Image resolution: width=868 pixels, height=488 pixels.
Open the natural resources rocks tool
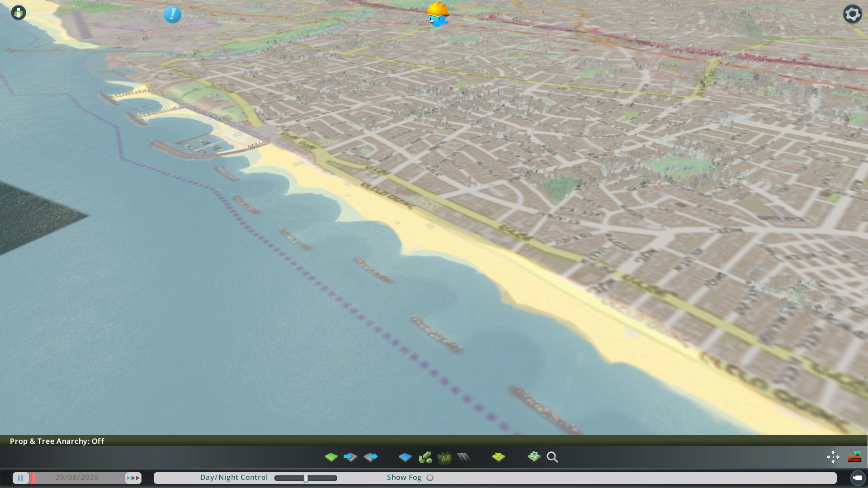[x=425, y=457]
